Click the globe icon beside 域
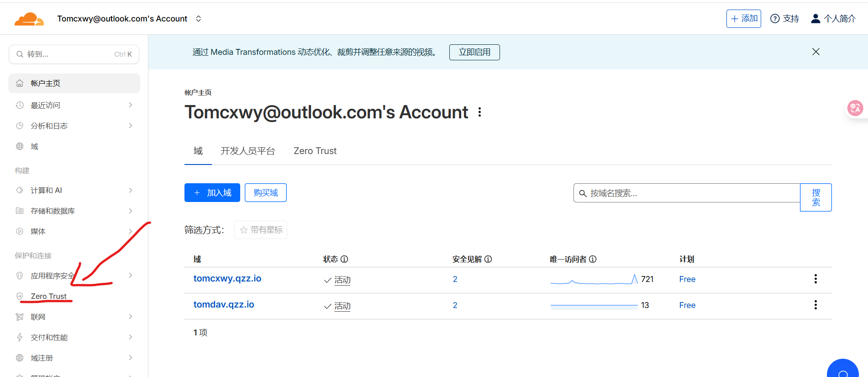 [20, 146]
